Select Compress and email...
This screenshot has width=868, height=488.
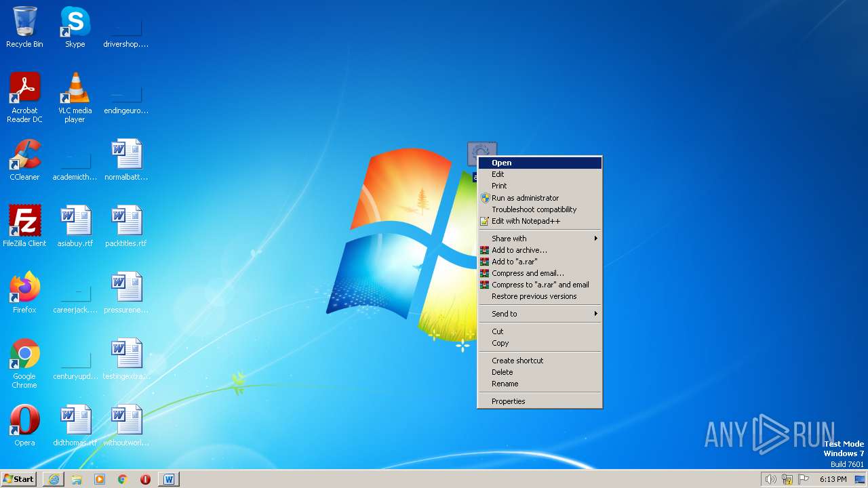pos(540,273)
